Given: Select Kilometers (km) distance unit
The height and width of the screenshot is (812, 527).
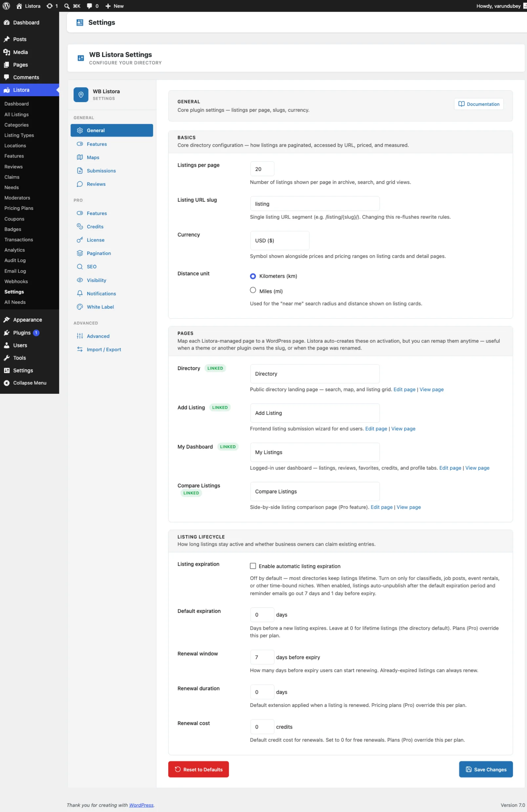Looking at the screenshot, I should [253, 276].
